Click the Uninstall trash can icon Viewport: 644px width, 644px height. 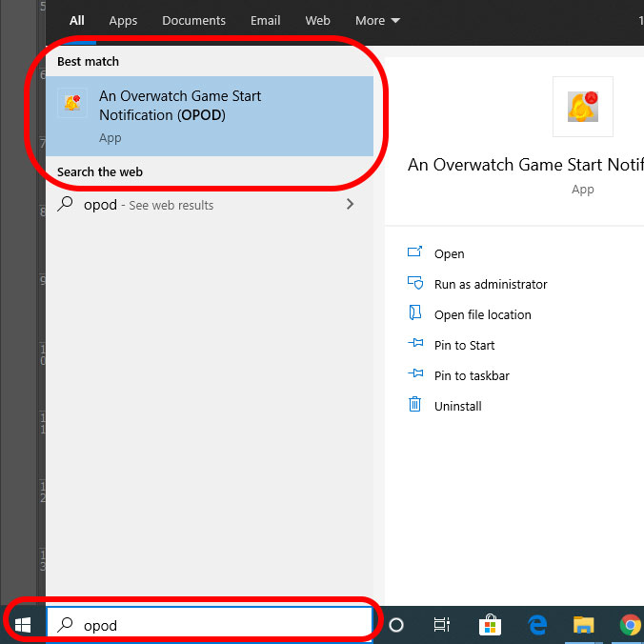coord(414,404)
